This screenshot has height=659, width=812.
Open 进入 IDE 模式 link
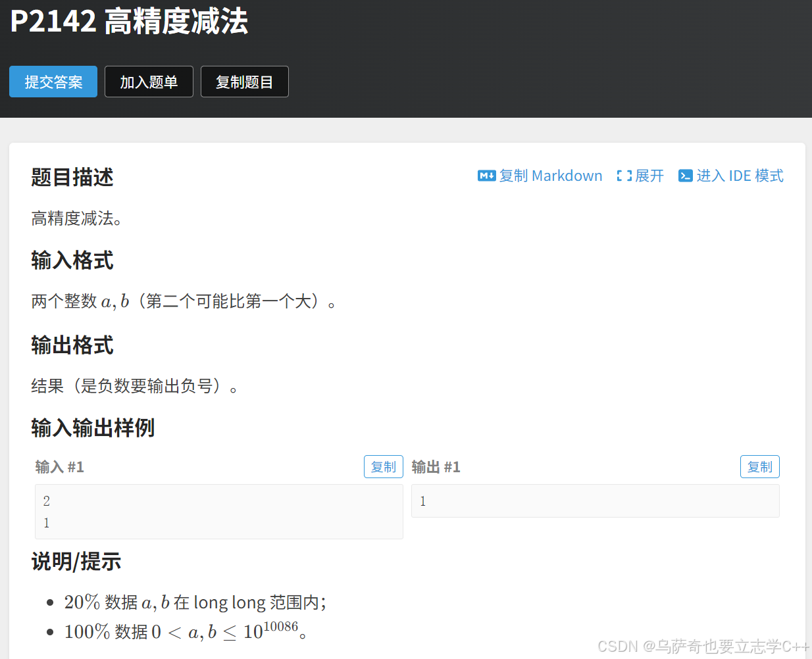tap(740, 176)
